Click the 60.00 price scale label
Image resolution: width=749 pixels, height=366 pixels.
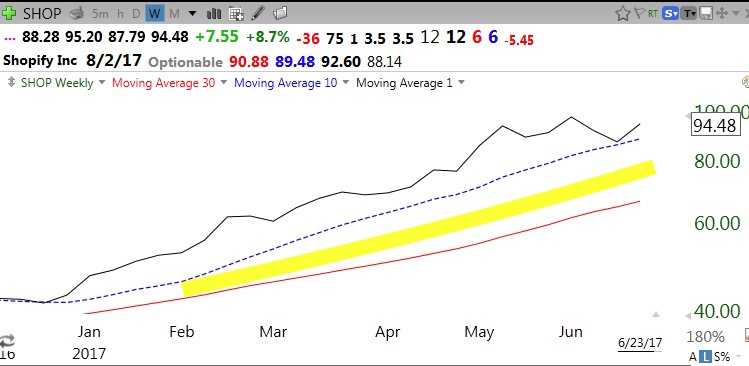pyautogui.click(x=717, y=223)
